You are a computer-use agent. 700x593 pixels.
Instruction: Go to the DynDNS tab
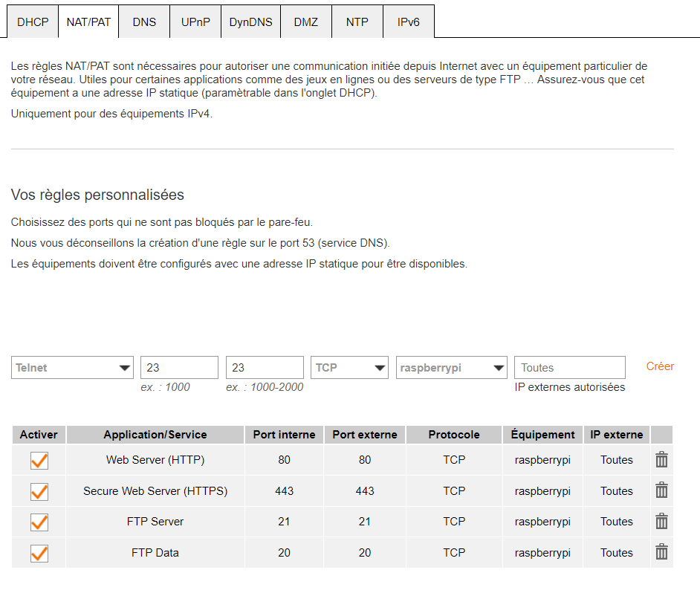(250, 22)
